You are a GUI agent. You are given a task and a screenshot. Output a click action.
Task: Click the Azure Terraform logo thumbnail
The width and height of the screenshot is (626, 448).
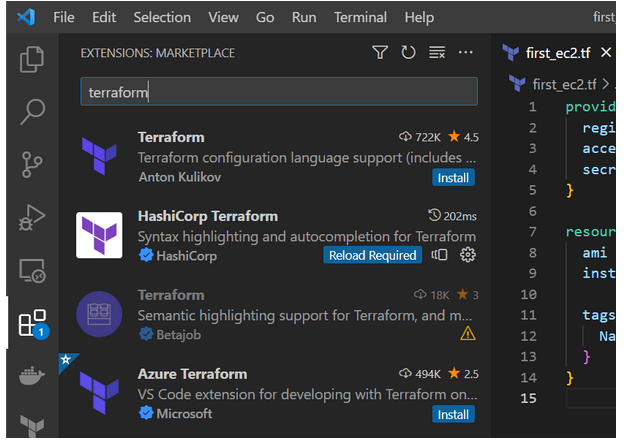click(99, 393)
